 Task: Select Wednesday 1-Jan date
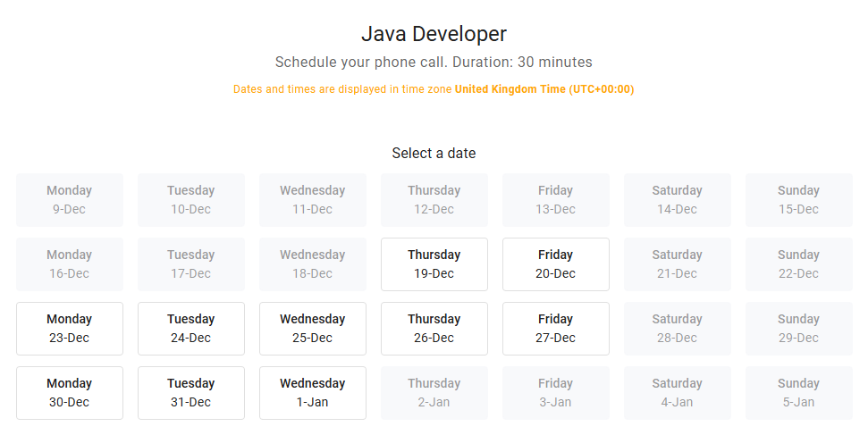click(313, 393)
